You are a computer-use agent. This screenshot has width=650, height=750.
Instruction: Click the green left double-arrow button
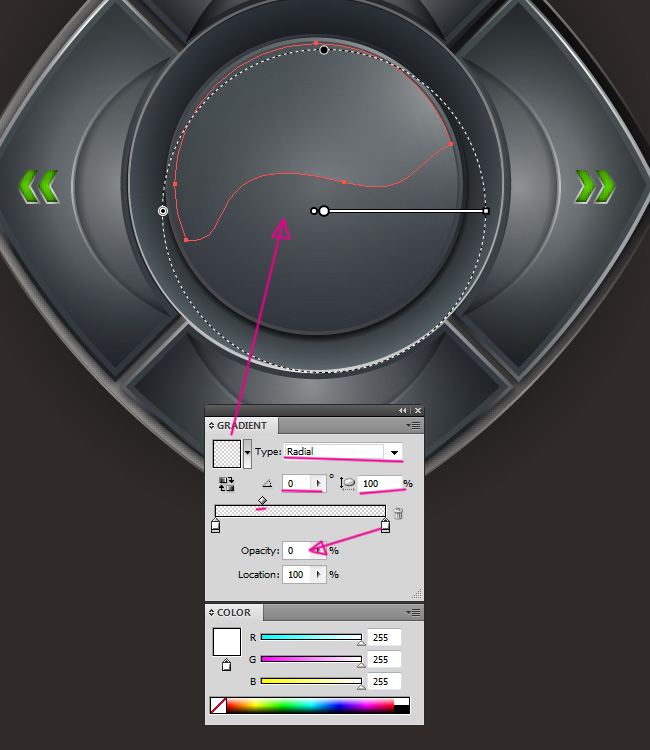(x=39, y=186)
